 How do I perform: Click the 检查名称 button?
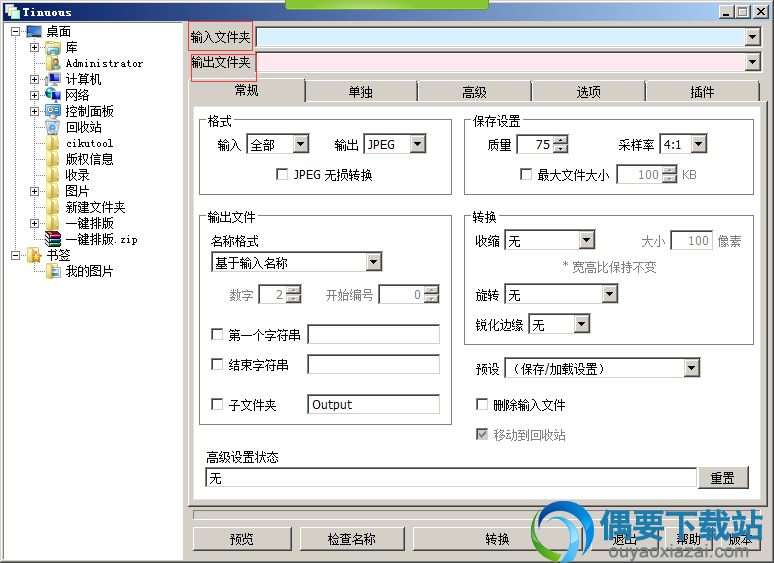click(x=352, y=539)
